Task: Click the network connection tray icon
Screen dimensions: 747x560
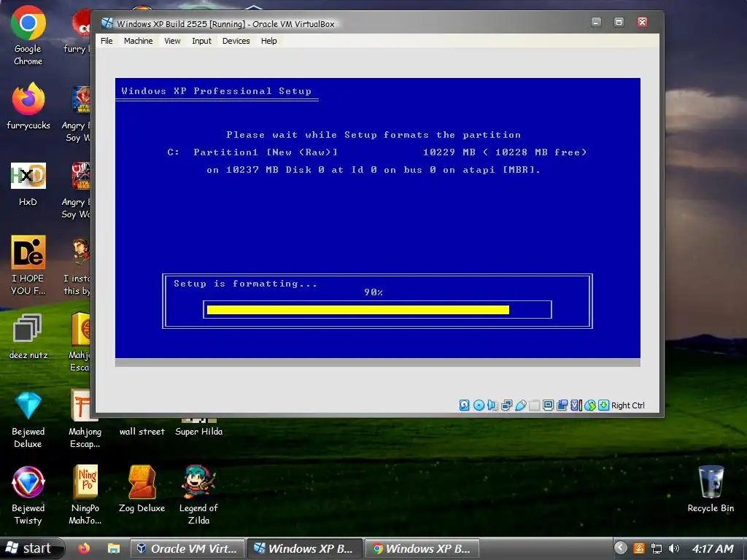Action: 657,548
